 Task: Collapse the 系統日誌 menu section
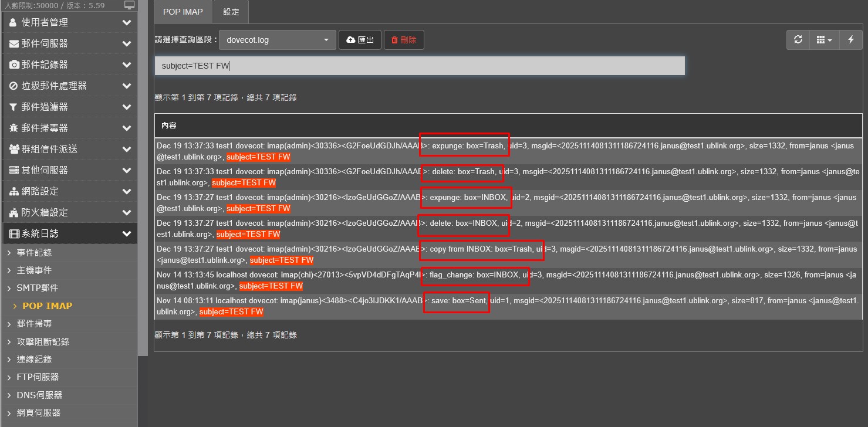click(126, 233)
